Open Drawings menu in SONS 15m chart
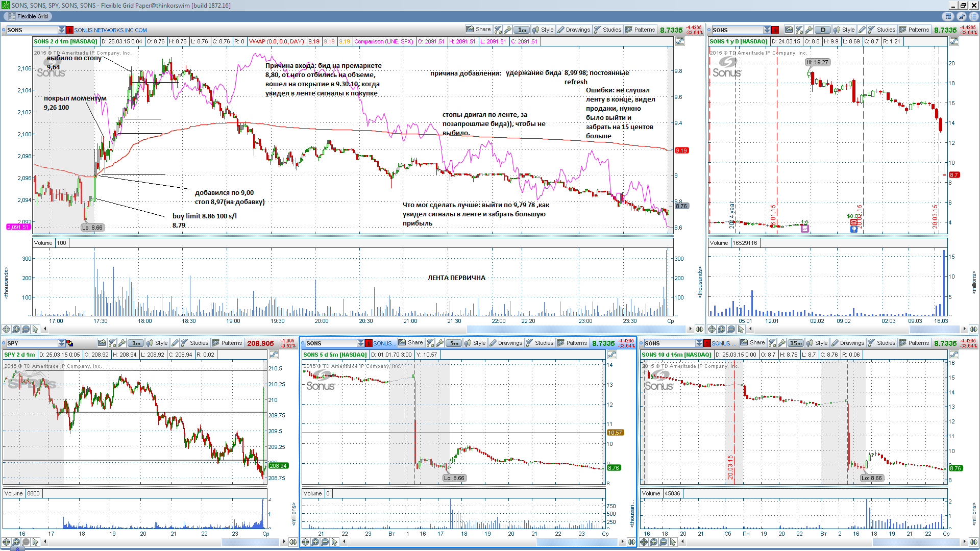This screenshot has width=980, height=551. pos(848,343)
